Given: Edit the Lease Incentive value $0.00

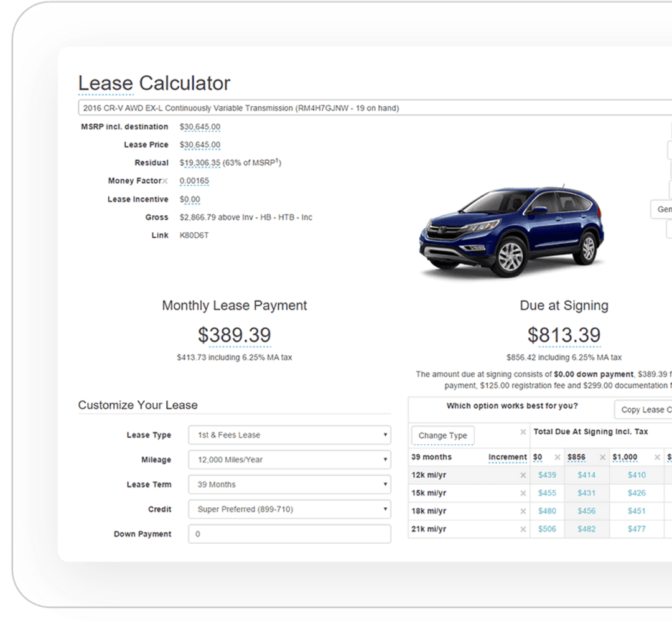Looking at the screenshot, I should [190, 199].
